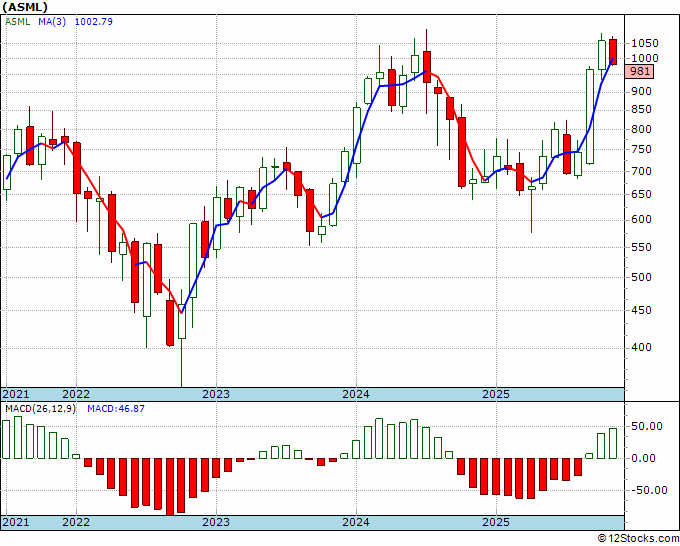Click the -50.00 MACD axis label
The width and height of the screenshot is (680, 546).
(649, 490)
